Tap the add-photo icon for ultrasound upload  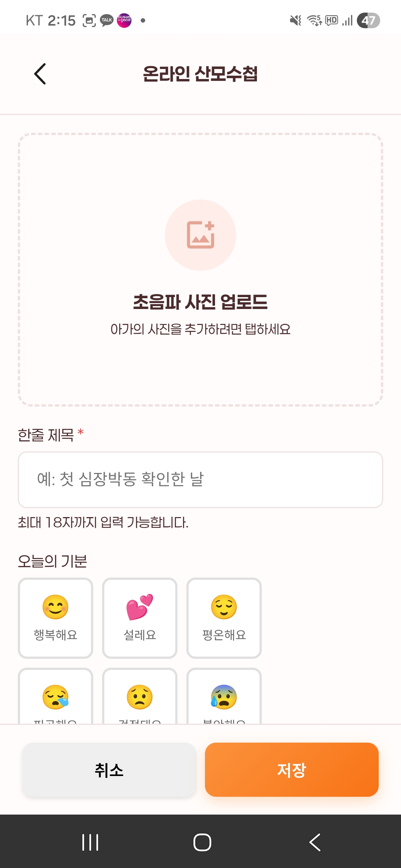pos(200,235)
